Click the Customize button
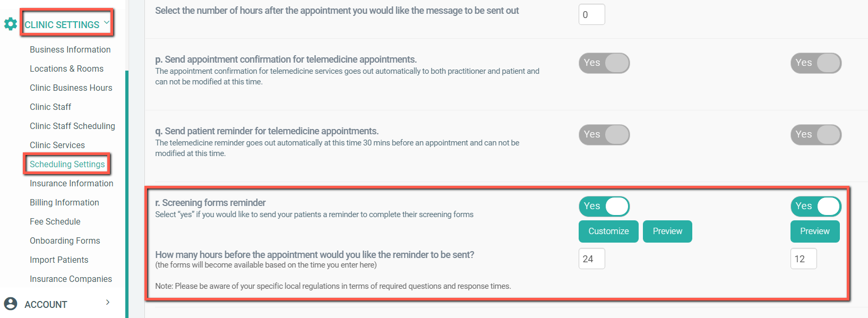This screenshot has width=868, height=318. coord(608,231)
